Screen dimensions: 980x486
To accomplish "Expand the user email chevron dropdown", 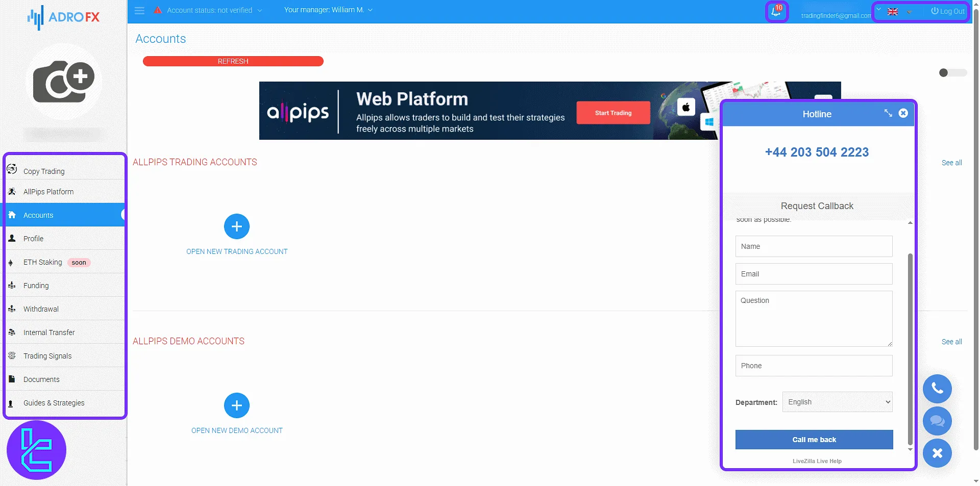I will pos(878,9).
